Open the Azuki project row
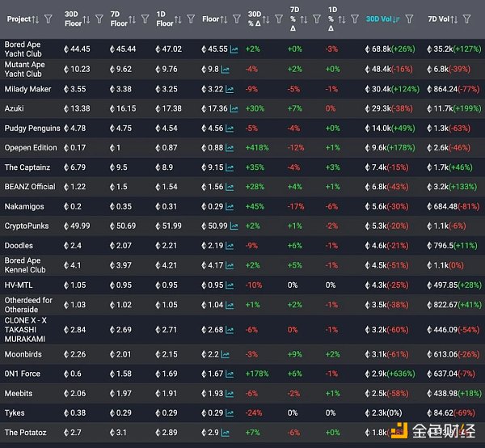The height and width of the screenshot is (448, 485). pyautogui.click(x=15, y=108)
